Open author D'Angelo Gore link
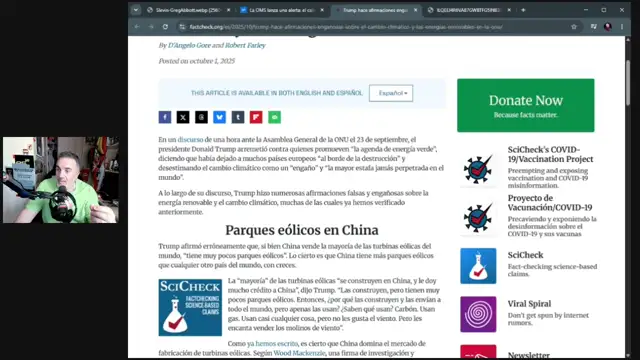The width and height of the screenshot is (640, 360). coord(189,45)
